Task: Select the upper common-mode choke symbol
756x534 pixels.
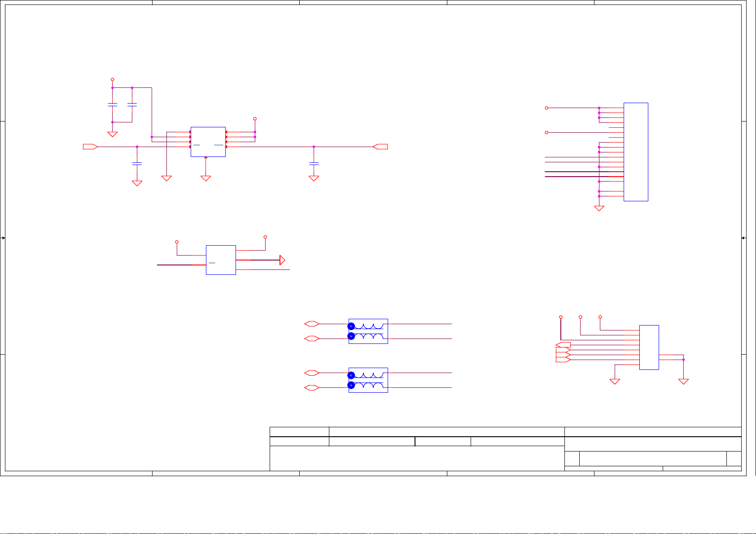Action: [368, 331]
